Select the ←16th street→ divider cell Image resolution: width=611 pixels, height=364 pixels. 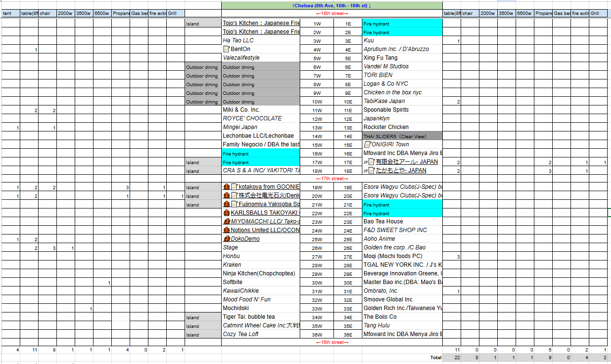[x=332, y=342]
